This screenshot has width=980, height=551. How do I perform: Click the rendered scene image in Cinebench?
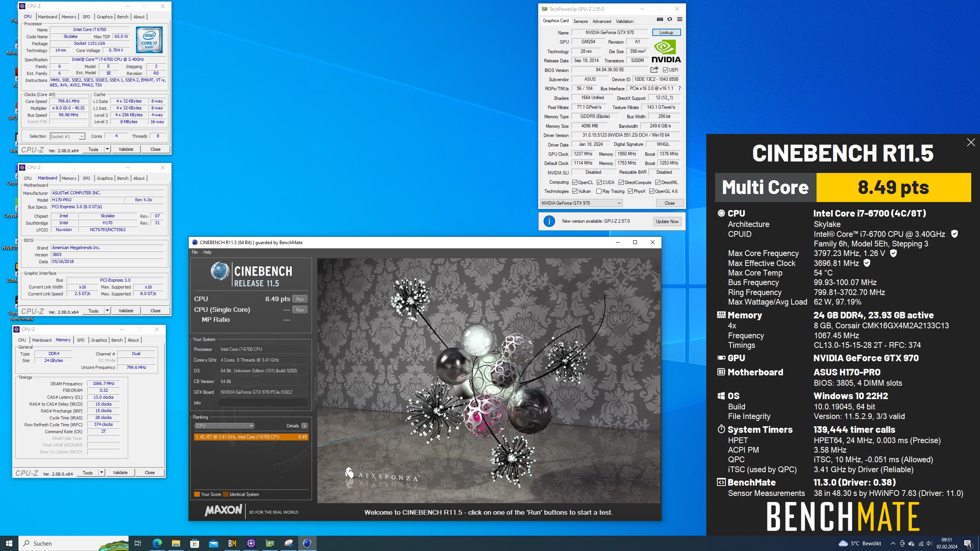489,380
